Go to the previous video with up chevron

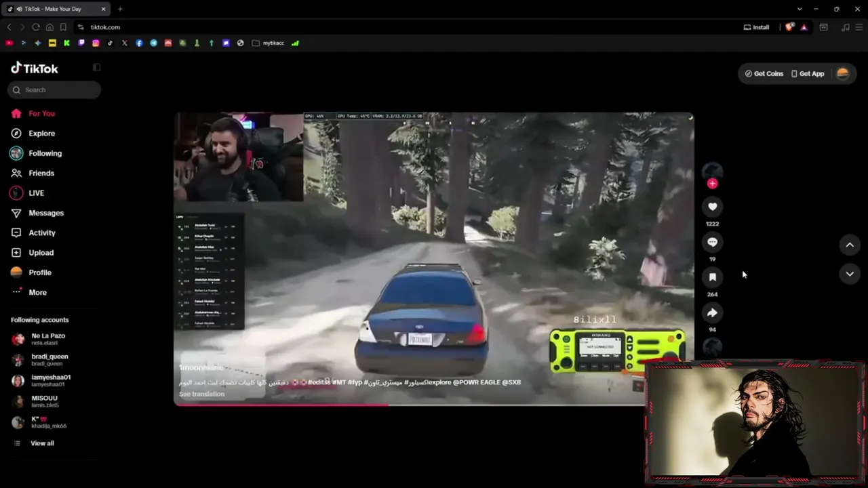click(x=850, y=245)
